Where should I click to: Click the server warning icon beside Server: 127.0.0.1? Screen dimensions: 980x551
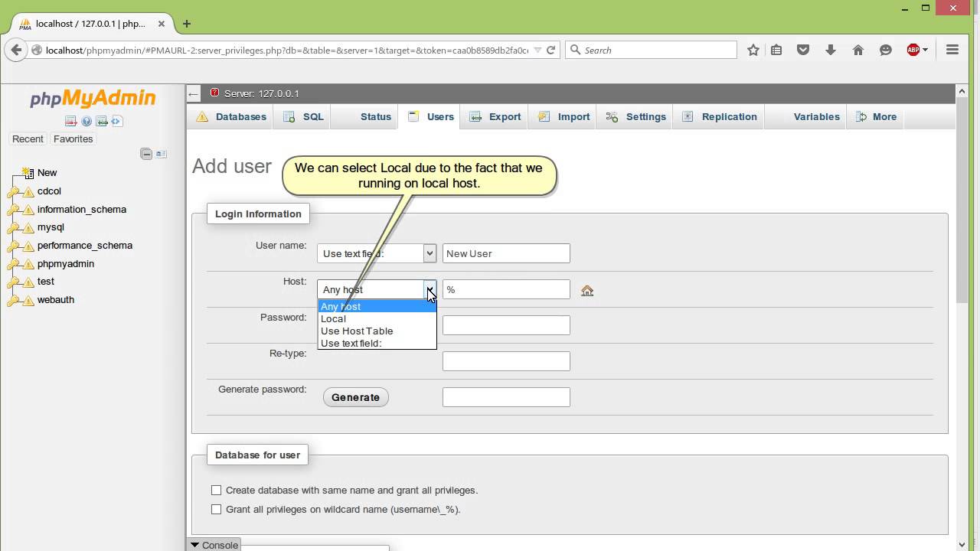214,93
